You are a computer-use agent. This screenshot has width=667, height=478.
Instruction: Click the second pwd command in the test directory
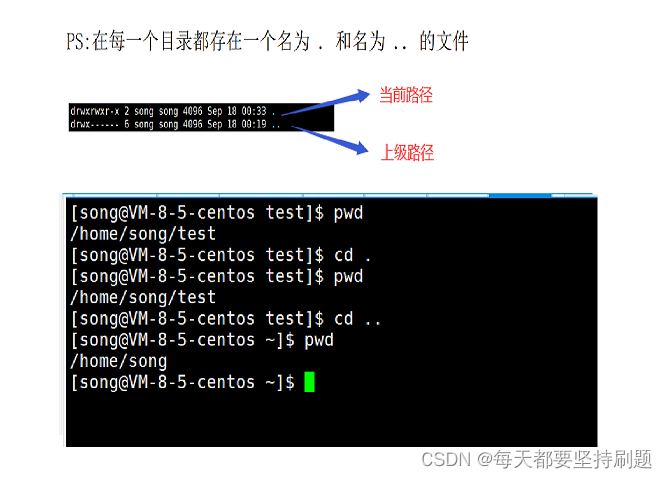217,276
